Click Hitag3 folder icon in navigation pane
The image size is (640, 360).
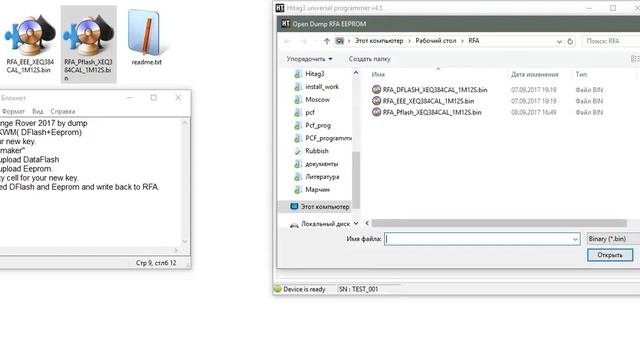(298, 74)
